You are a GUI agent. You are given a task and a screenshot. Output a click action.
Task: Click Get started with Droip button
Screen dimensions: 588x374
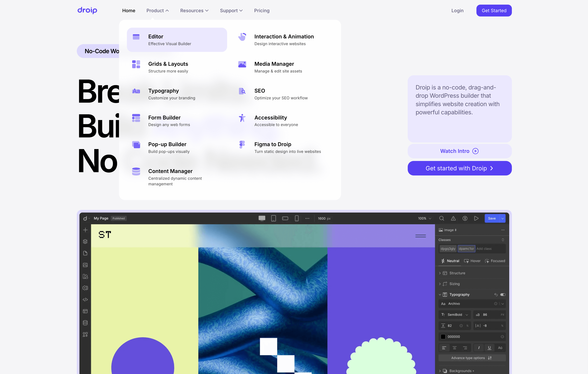coord(459,168)
